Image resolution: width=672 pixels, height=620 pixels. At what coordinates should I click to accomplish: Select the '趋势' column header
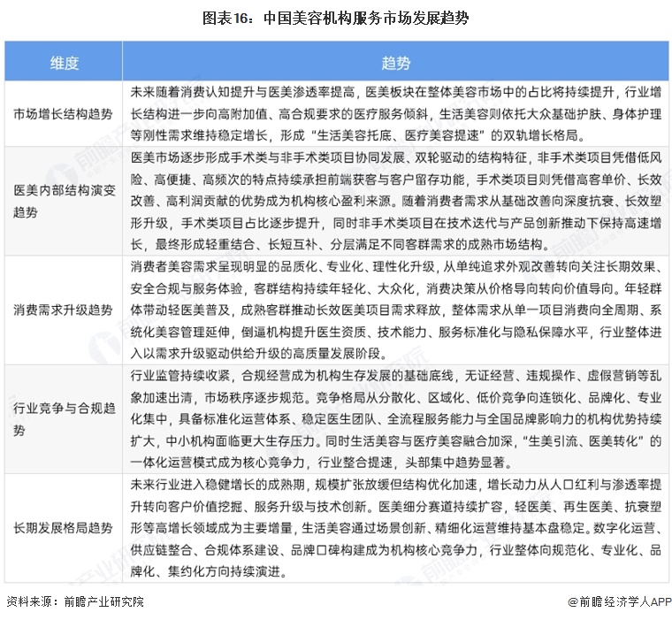[x=395, y=63]
